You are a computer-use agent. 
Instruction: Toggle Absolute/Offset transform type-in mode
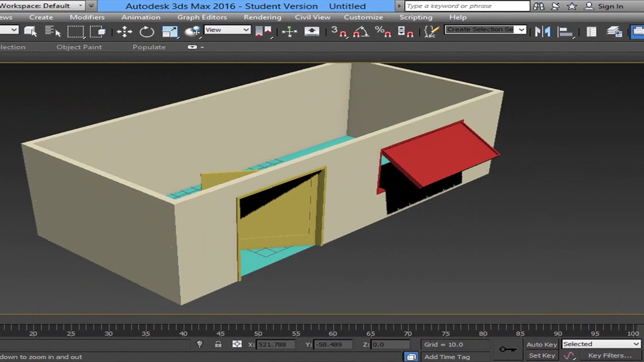237,344
